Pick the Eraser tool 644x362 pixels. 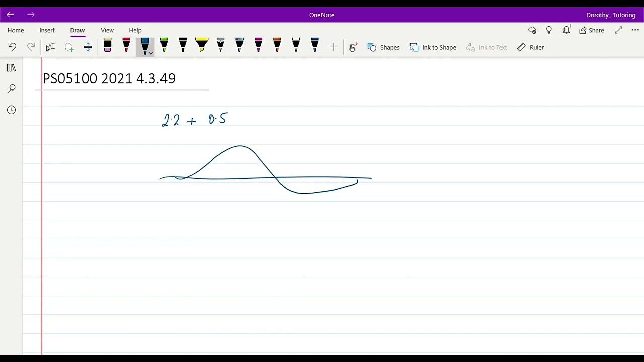click(x=107, y=46)
